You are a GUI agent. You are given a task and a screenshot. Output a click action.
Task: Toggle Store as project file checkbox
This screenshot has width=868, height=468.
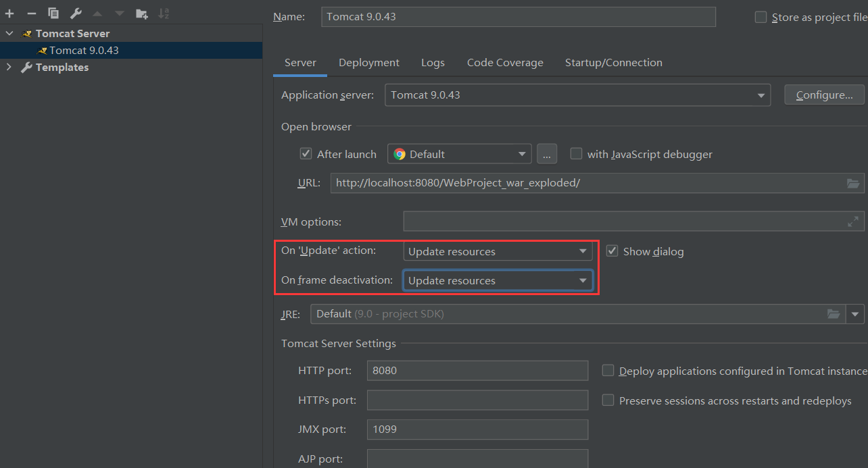tap(761, 18)
